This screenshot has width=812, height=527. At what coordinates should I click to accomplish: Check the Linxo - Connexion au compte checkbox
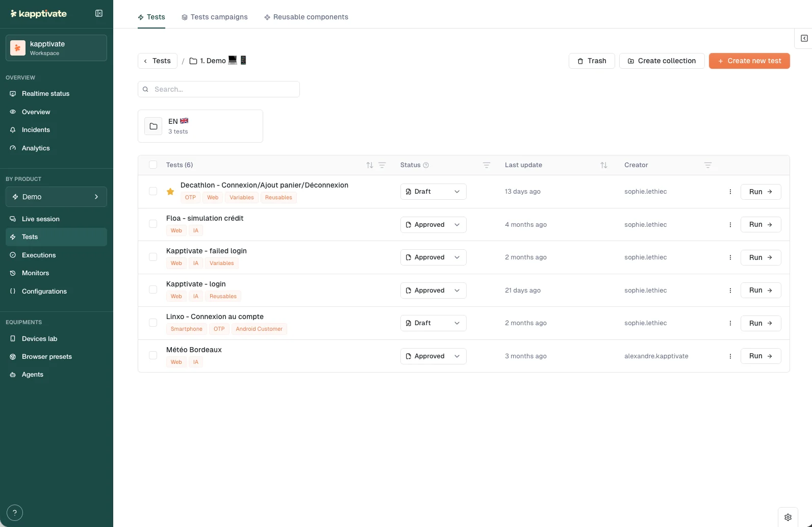pyautogui.click(x=153, y=323)
